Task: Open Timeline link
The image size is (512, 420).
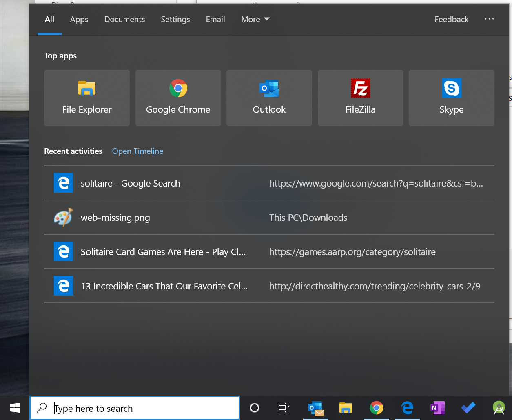Action: (137, 151)
